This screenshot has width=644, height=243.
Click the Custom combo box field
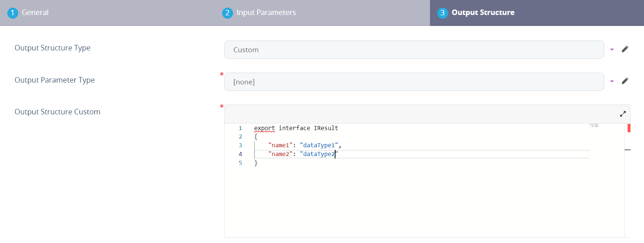coord(414,50)
